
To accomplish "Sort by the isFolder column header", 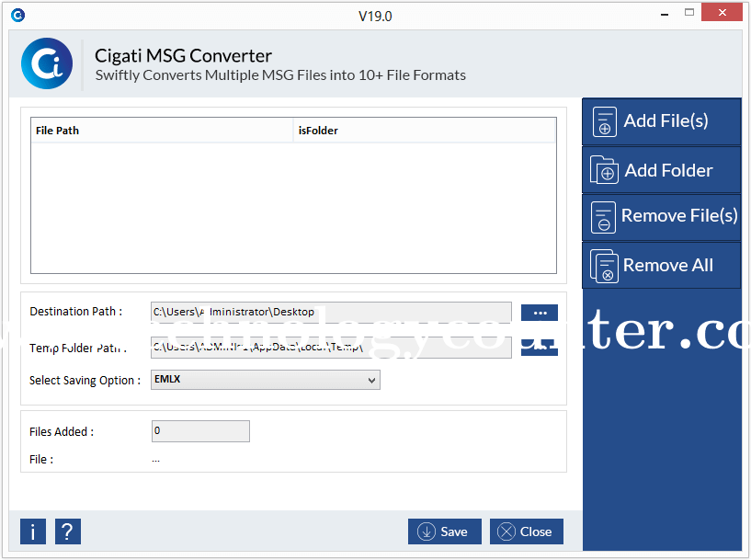I will click(x=425, y=131).
